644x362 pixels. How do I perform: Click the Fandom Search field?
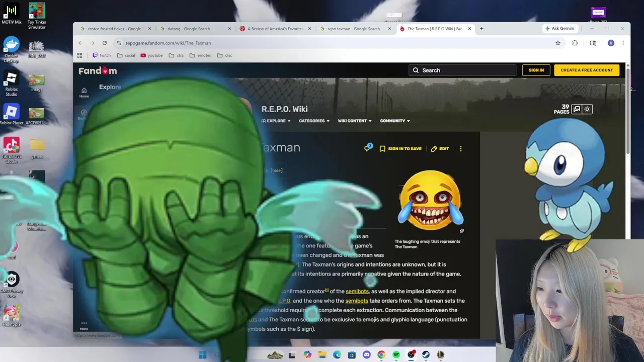[462, 70]
